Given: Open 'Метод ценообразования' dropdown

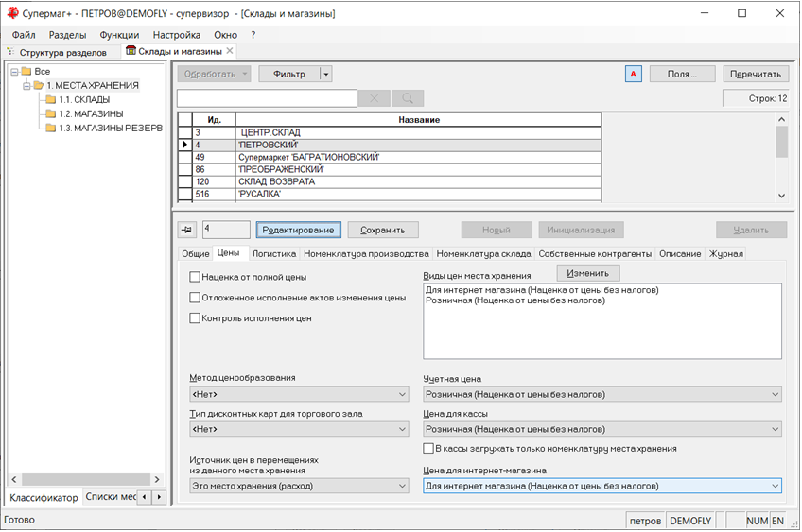Looking at the screenshot, I should (299, 394).
